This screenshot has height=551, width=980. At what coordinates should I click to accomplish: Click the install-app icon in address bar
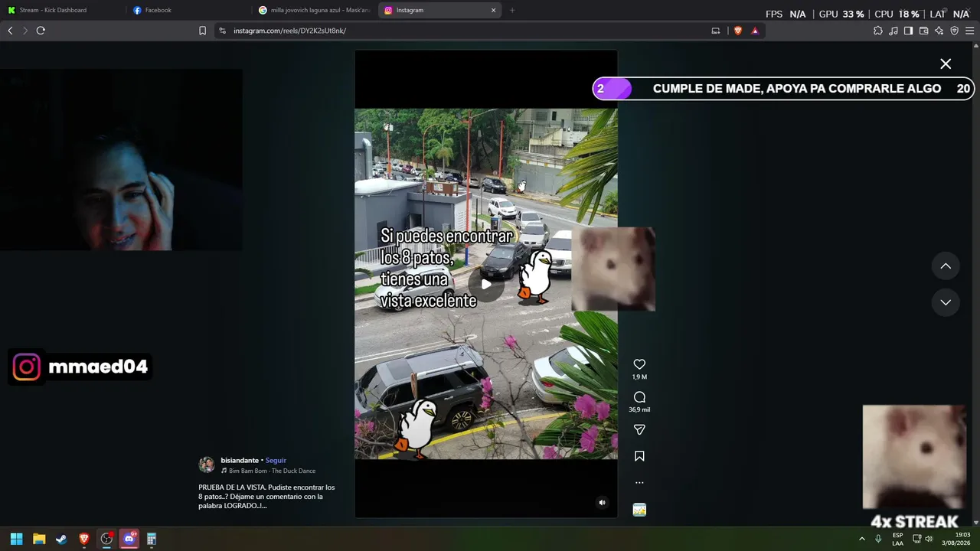716,31
